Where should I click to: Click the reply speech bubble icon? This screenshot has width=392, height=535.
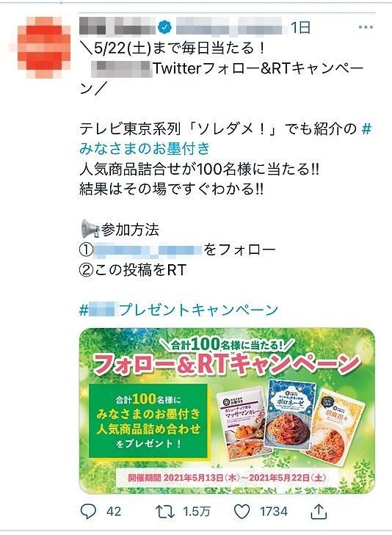pyautogui.click(x=88, y=511)
